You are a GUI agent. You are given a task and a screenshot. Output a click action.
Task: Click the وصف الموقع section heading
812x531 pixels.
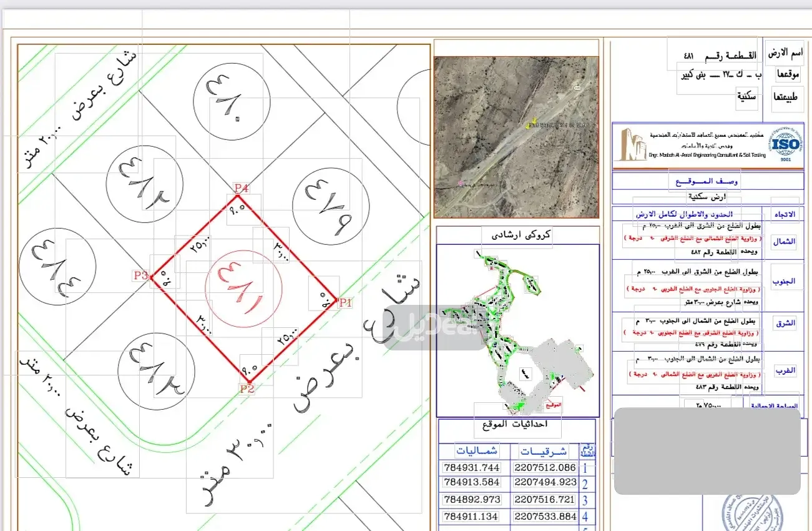pyautogui.click(x=707, y=181)
